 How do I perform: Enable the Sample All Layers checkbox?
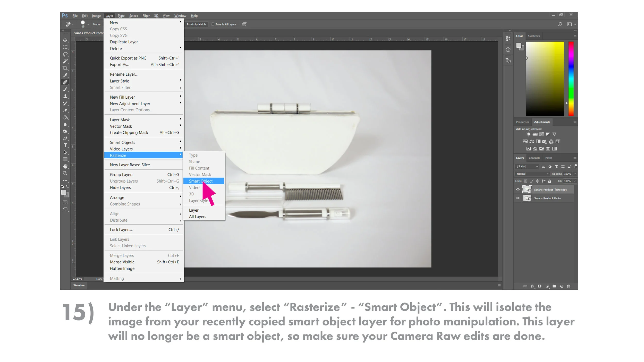213,24
